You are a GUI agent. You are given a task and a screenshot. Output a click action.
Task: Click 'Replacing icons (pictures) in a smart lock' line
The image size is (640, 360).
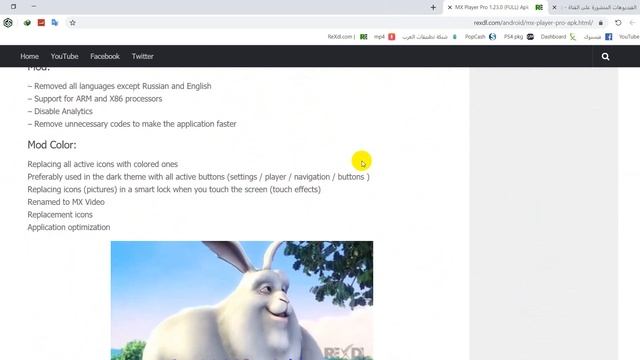pyautogui.click(x=174, y=189)
